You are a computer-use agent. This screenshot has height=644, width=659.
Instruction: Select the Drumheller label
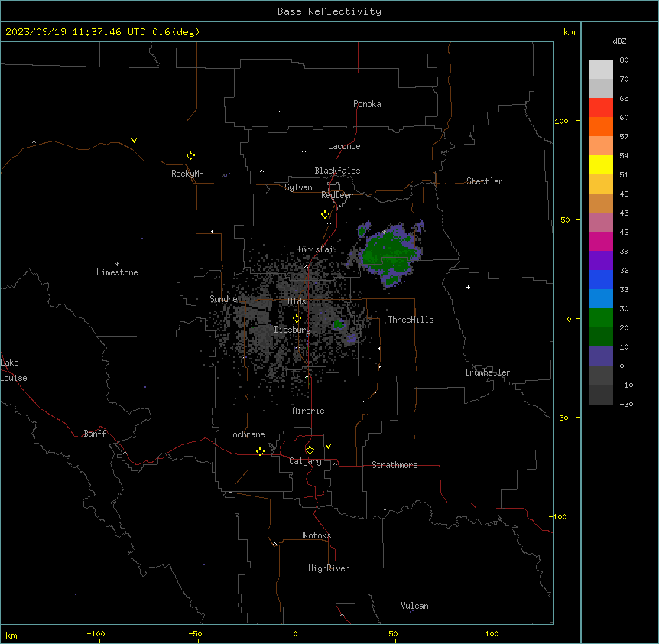coord(488,372)
